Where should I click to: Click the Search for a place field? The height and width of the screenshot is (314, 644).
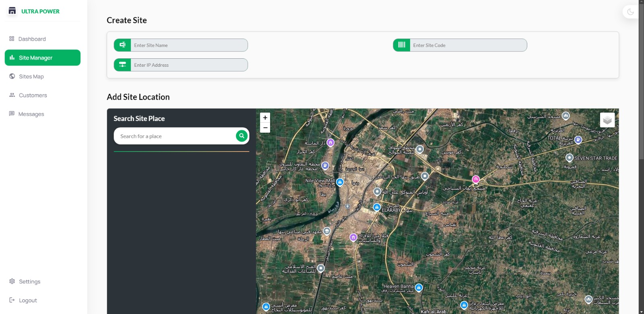click(175, 136)
